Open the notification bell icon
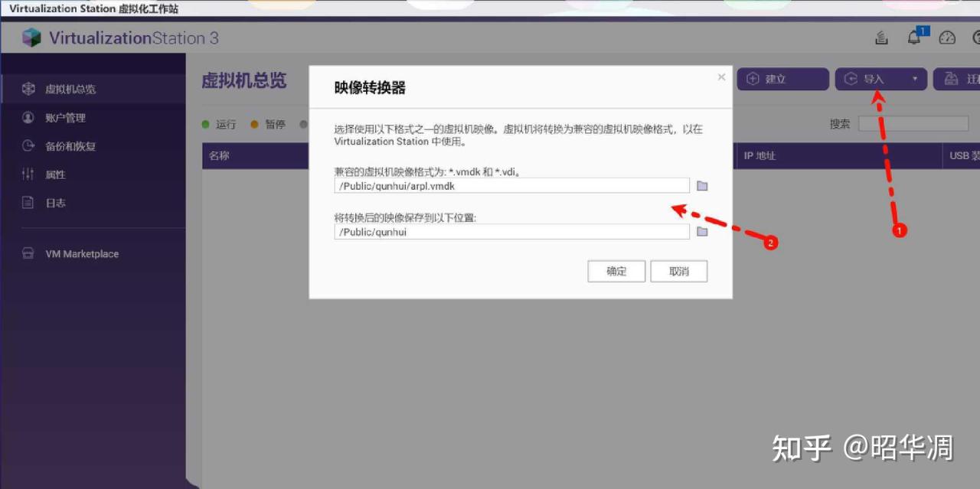 tap(914, 37)
